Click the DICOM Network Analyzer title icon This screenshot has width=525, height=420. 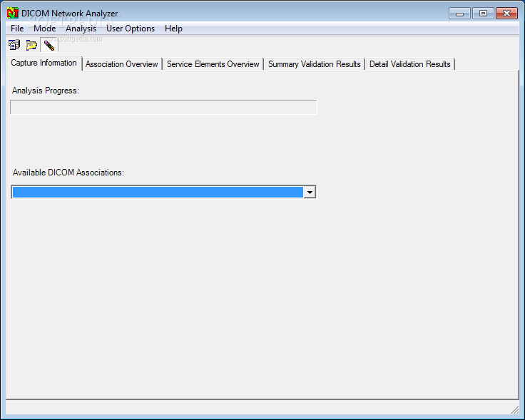click(x=13, y=14)
